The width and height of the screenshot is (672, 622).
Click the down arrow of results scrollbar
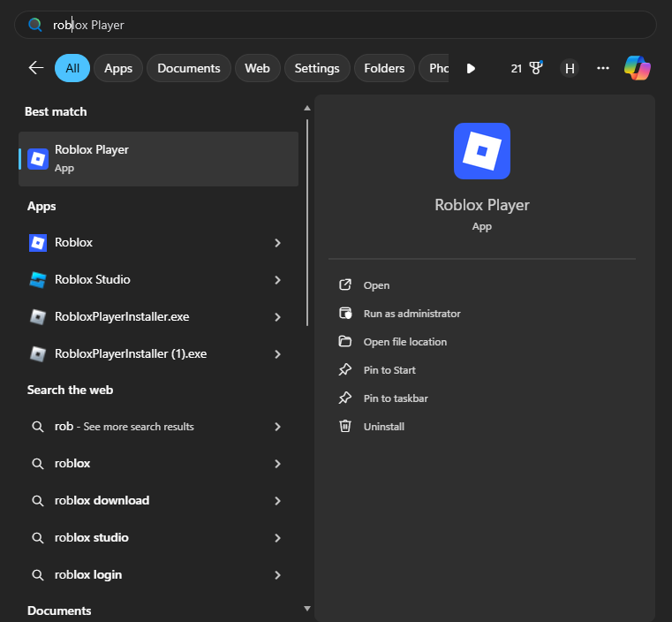(306, 608)
